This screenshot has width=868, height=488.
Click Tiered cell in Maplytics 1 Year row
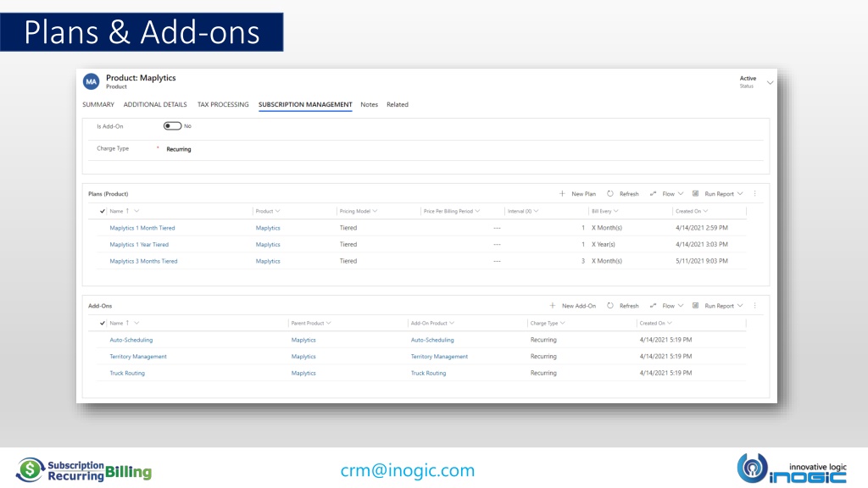(348, 245)
